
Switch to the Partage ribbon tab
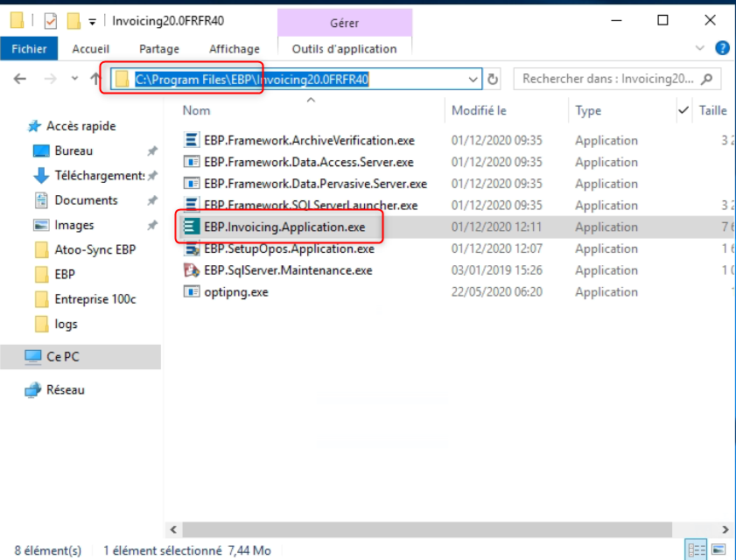coord(159,49)
